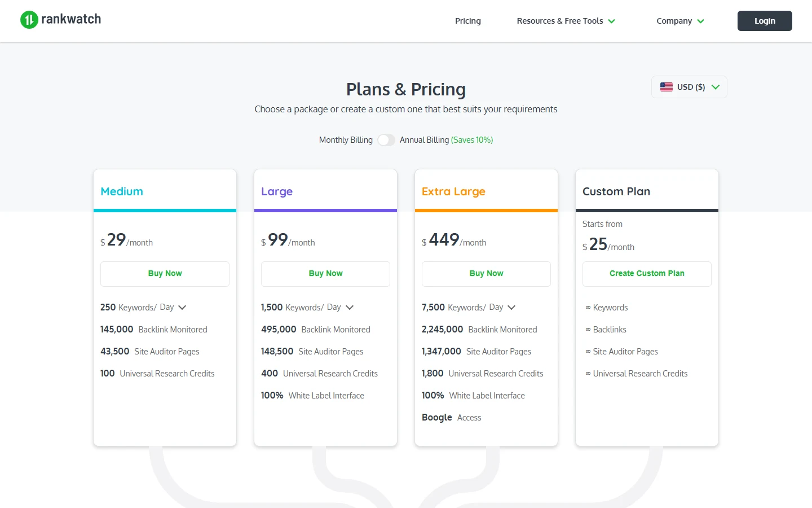Click the Custom Plan title
This screenshot has width=812, height=508.
[x=616, y=191]
